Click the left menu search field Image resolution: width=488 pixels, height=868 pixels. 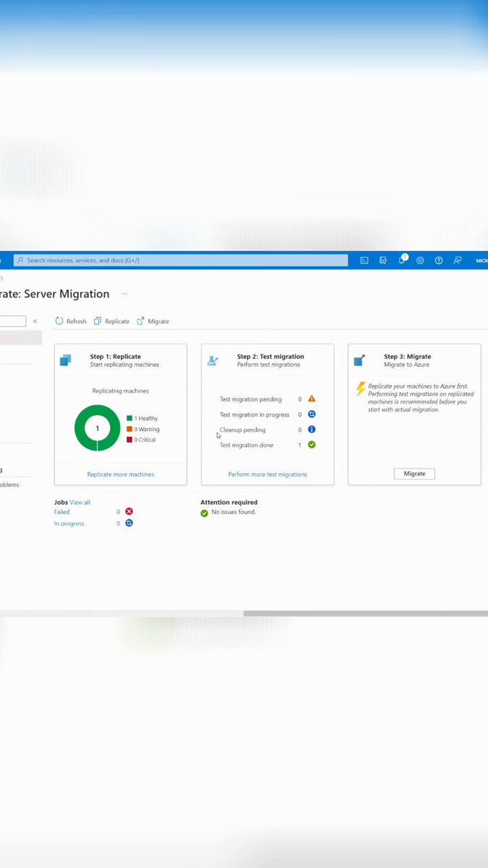click(13, 321)
